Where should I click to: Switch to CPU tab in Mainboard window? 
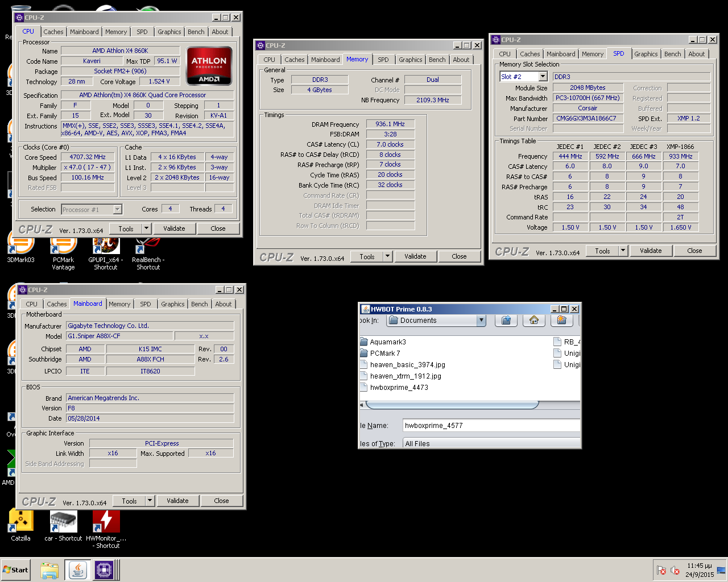(32, 304)
